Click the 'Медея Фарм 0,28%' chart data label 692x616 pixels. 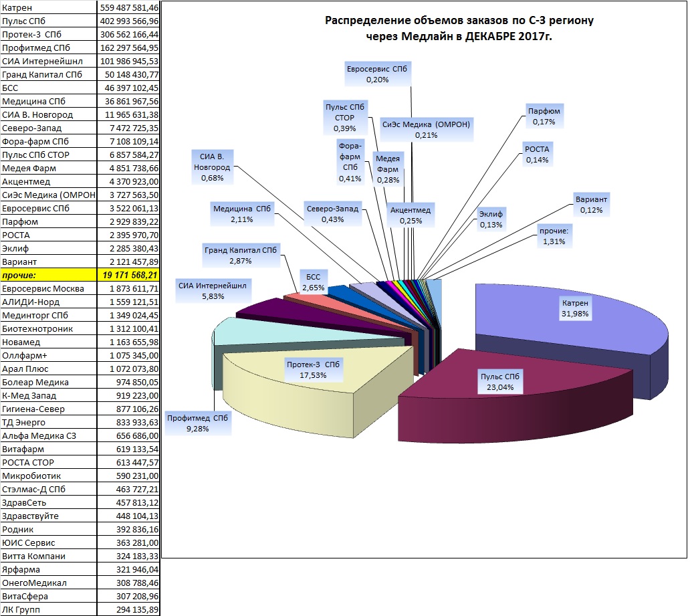(388, 169)
